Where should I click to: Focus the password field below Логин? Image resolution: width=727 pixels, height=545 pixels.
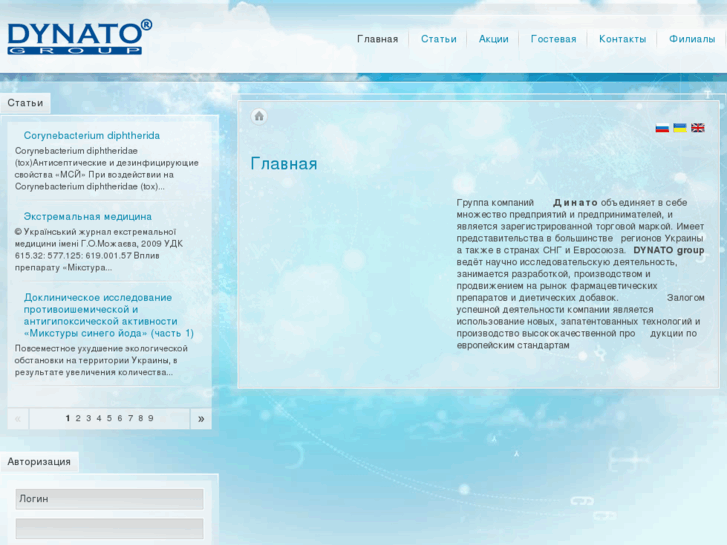[x=109, y=529]
